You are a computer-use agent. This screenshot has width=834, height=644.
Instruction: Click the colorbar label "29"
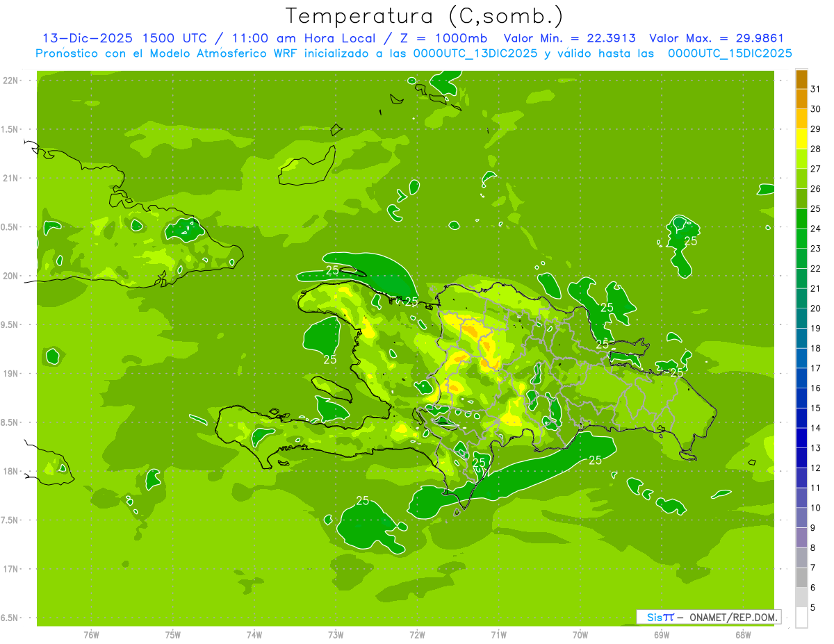click(816, 129)
